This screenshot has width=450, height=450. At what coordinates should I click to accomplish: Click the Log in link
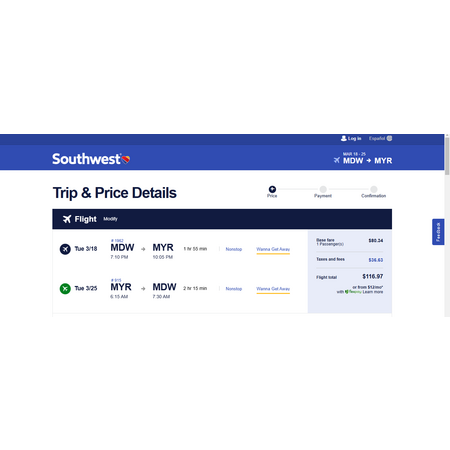tap(355, 138)
